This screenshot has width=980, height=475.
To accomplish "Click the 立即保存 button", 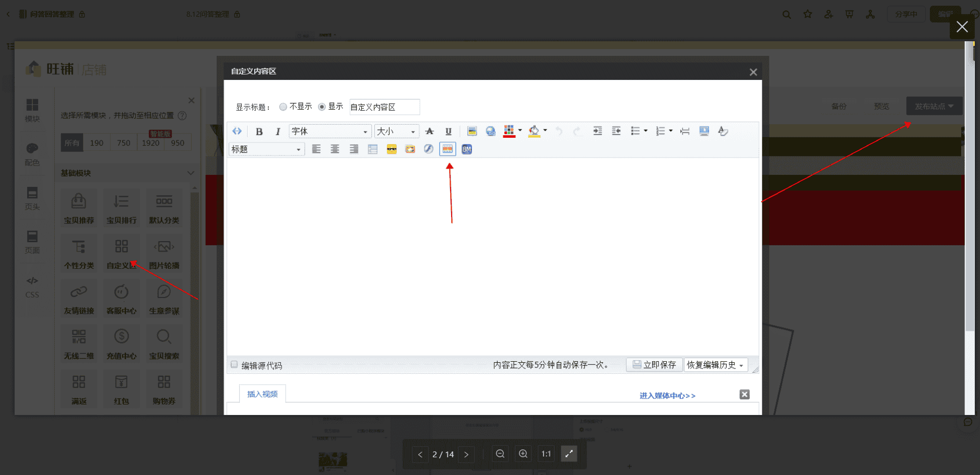I will 654,365.
